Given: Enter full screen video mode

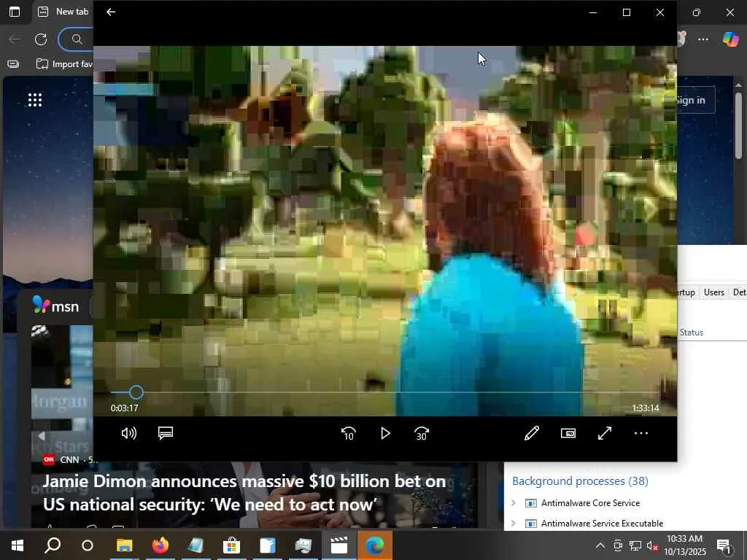Looking at the screenshot, I should click(x=605, y=433).
